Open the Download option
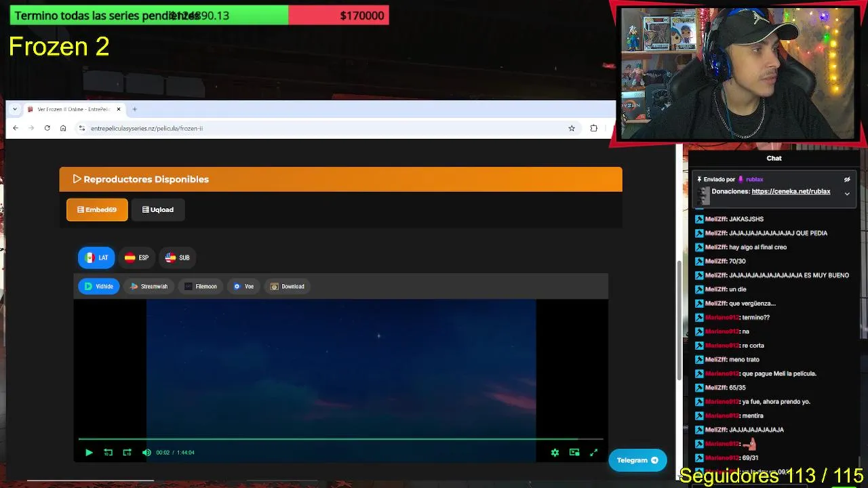Screen dimensions: 868x488 tap(287, 286)
